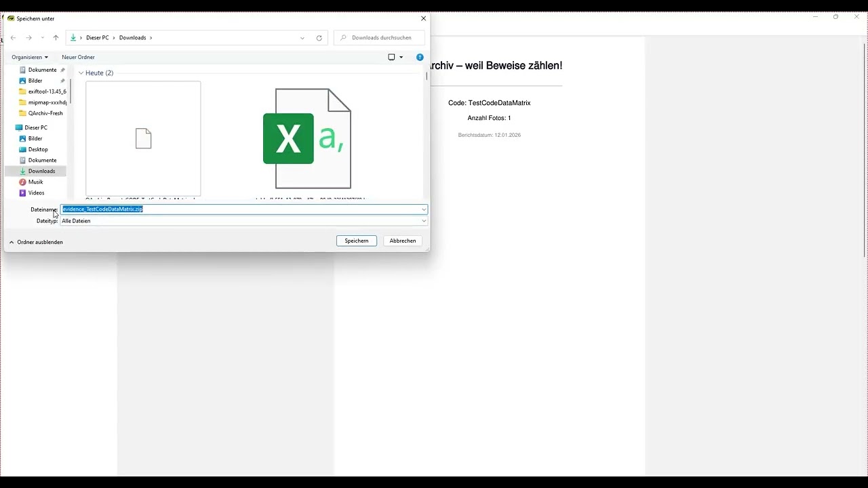
Task: Change the view layout icon
Action: [391, 57]
